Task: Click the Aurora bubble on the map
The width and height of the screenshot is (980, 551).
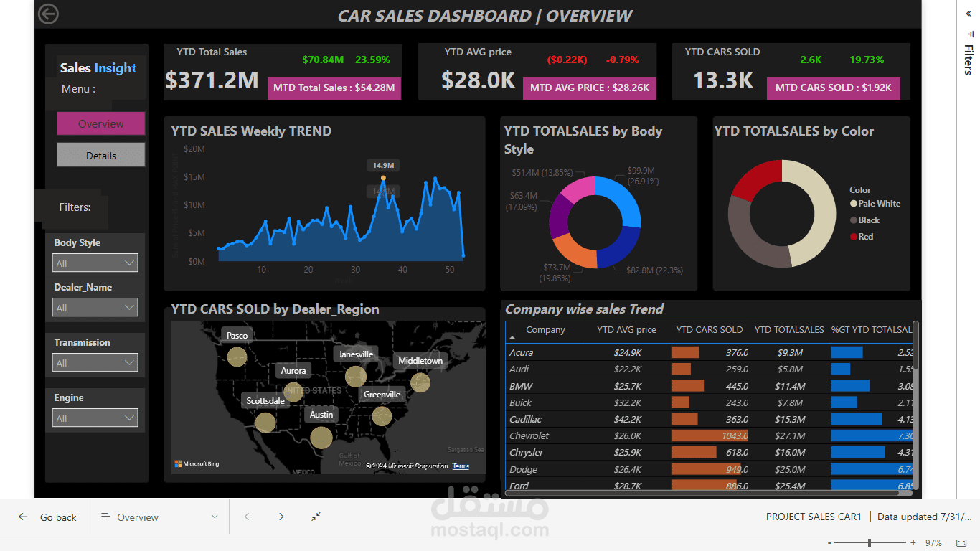Action: [293, 392]
